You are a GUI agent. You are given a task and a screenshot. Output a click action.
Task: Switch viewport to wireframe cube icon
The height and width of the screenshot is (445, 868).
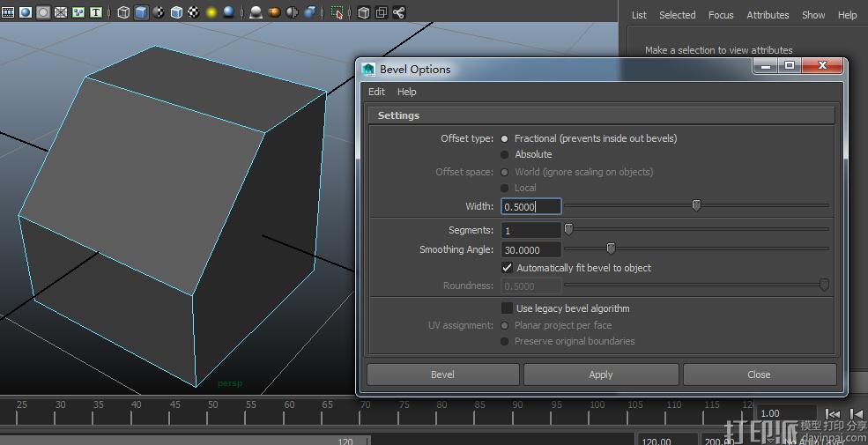tap(124, 12)
